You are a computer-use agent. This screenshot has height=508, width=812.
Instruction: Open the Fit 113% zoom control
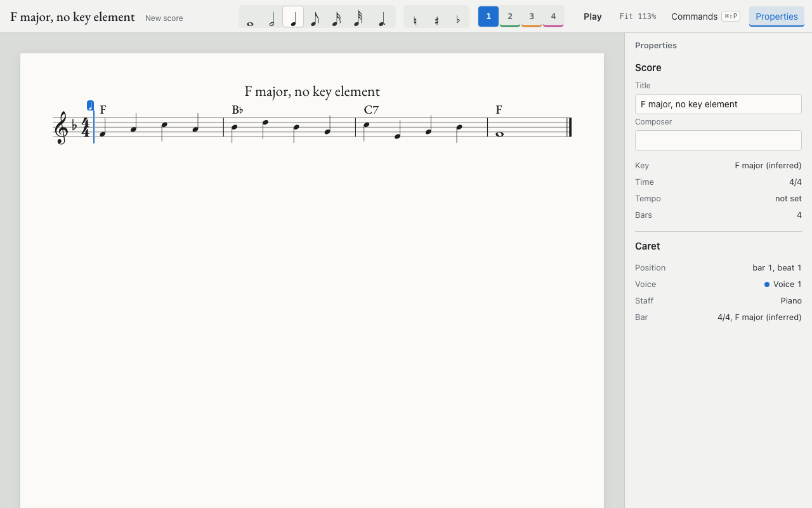point(638,17)
